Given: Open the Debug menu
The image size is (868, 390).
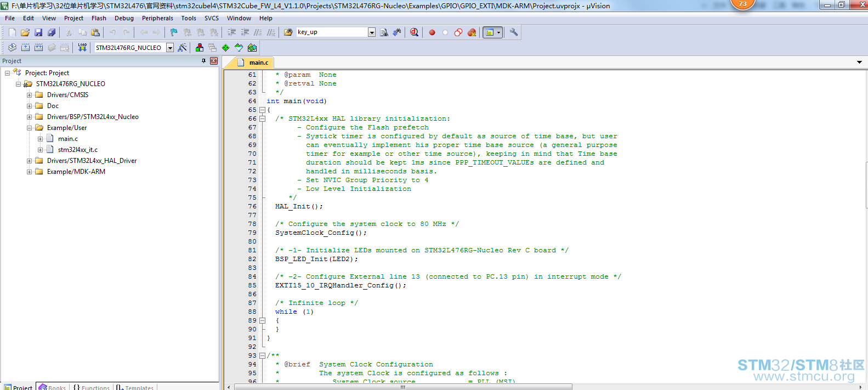Looking at the screenshot, I should 124,18.
